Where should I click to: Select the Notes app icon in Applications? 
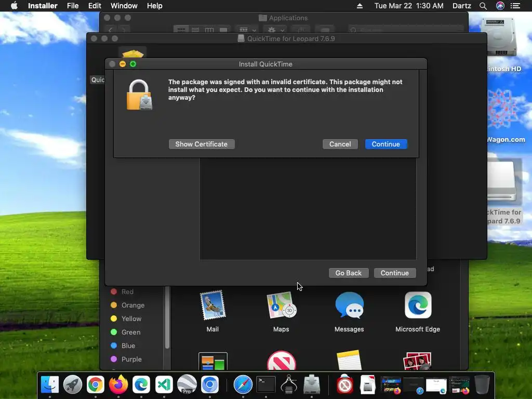(x=349, y=360)
